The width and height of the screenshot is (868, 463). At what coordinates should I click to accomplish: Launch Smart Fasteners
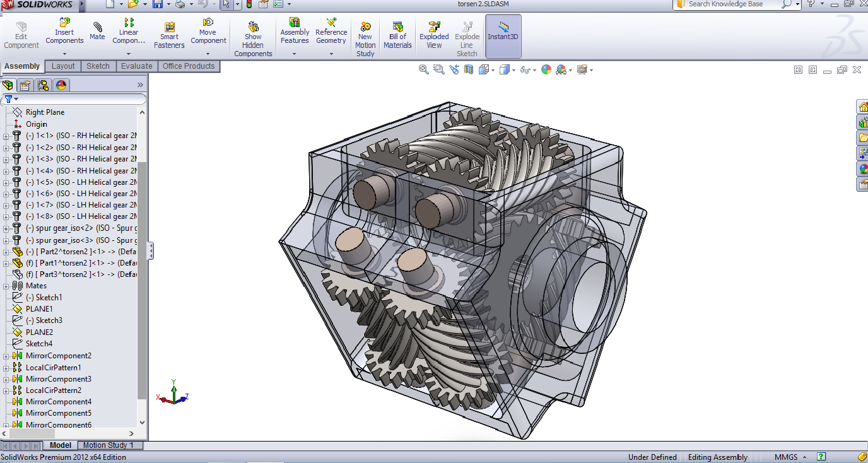[169, 35]
